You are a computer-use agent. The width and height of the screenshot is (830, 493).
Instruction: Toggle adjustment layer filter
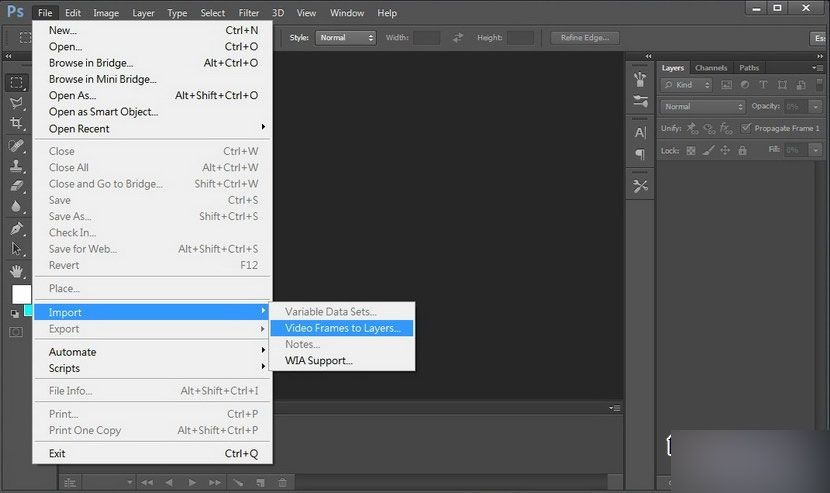745,85
